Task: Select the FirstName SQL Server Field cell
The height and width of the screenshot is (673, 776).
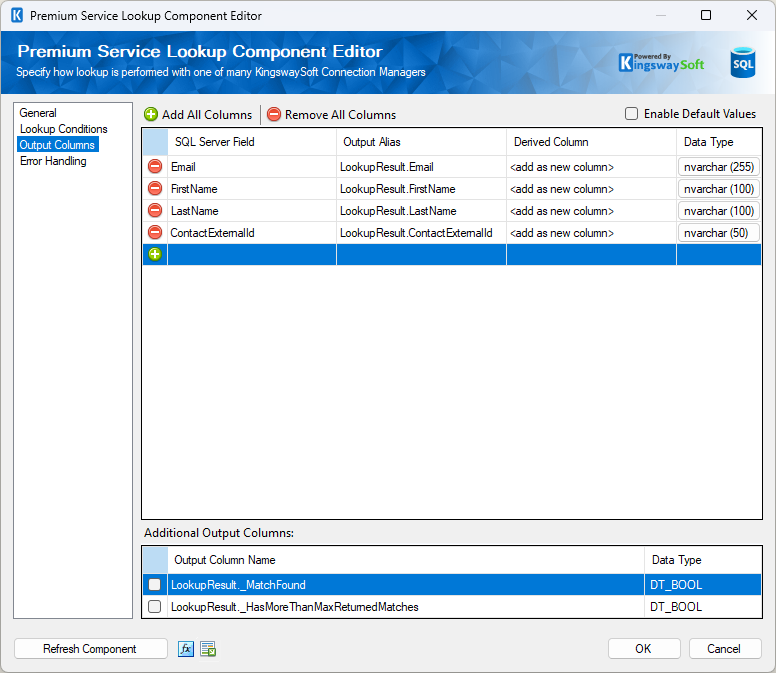Action: pos(252,189)
